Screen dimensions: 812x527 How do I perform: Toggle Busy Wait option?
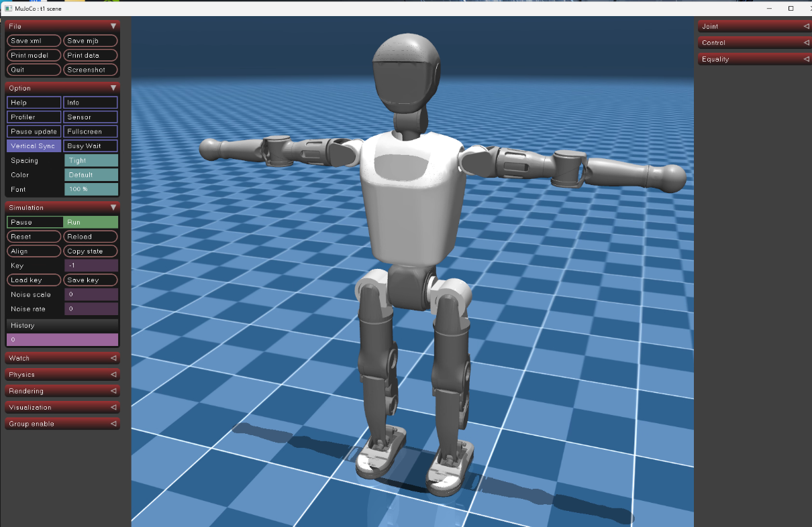(91, 146)
